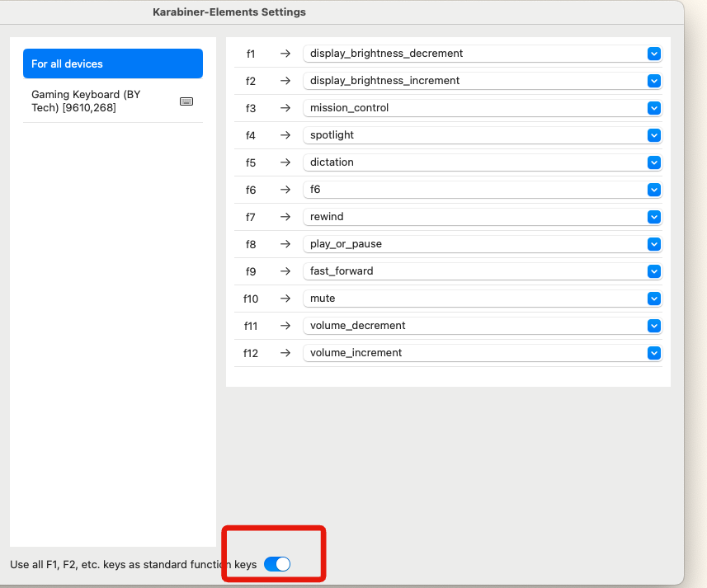Image resolution: width=707 pixels, height=588 pixels.
Task: Open the f3 mission_control dropdown
Action: (x=483, y=108)
